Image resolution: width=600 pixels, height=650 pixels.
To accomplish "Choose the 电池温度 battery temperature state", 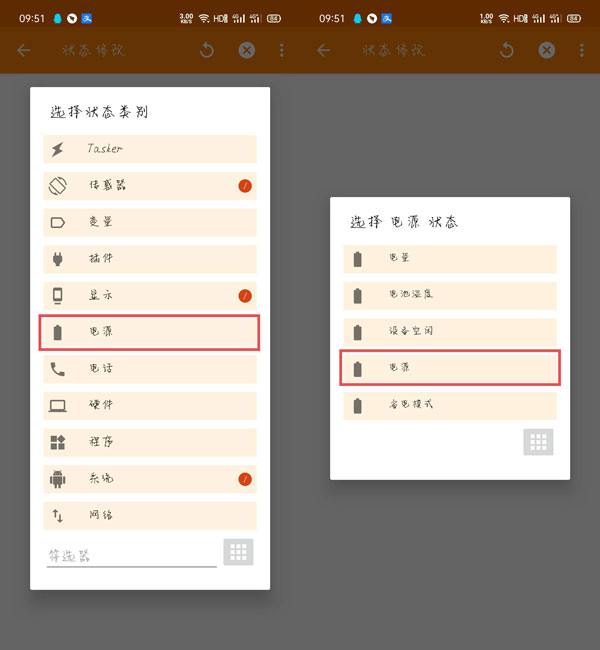I will 450,296.
